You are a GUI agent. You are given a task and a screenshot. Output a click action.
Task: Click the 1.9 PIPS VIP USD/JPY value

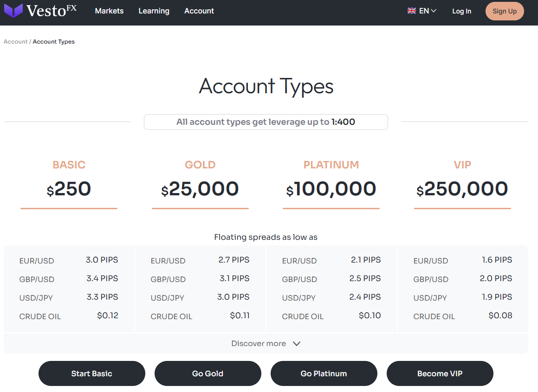click(497, 297)
